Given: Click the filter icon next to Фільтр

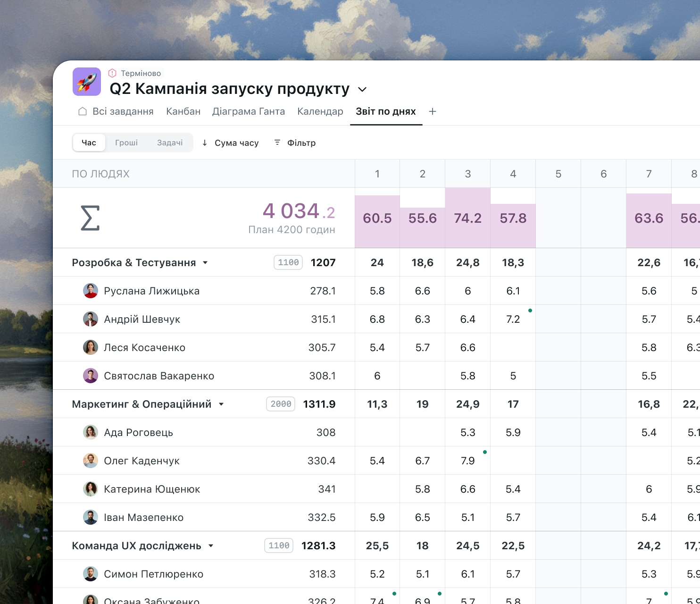Looking at the screenshot, I should pyautogui.click(x=277, y=143).
